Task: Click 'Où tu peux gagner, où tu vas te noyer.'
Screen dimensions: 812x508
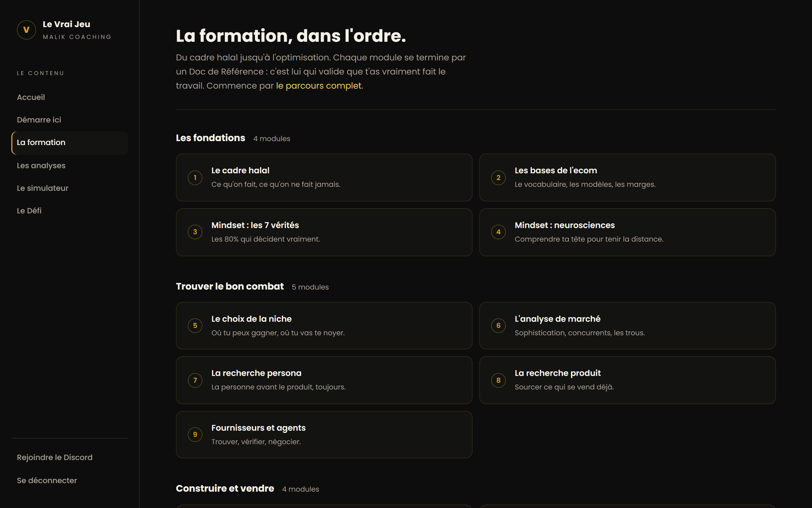Action: [x=278, y=333]
